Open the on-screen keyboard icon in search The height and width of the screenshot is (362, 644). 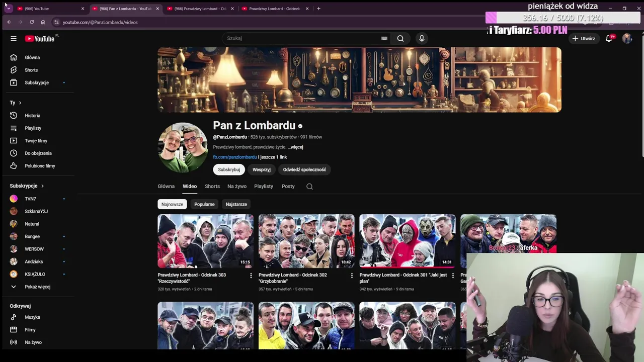384,38
